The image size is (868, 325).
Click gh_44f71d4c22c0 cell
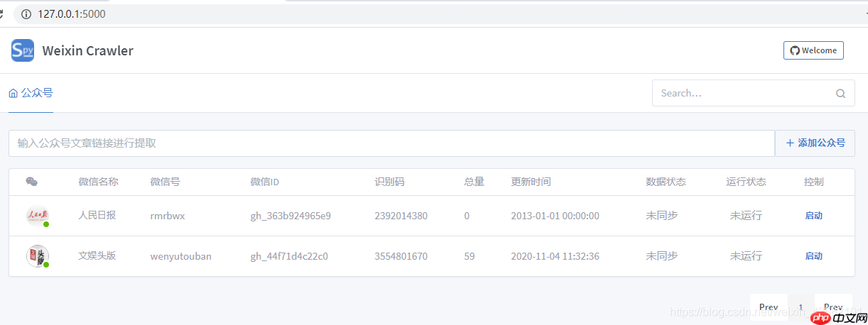289,256
